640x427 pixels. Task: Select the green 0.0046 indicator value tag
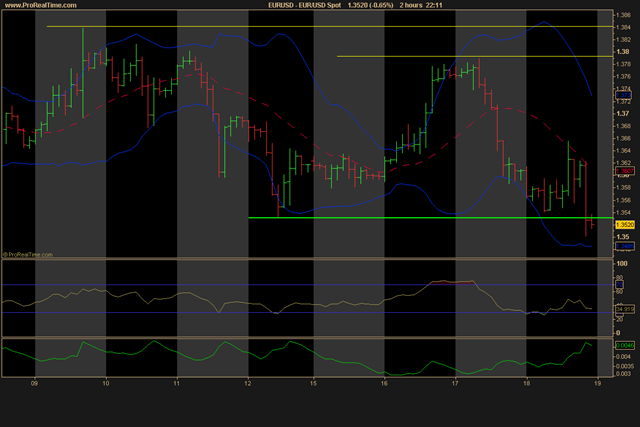tap(625, 345)
